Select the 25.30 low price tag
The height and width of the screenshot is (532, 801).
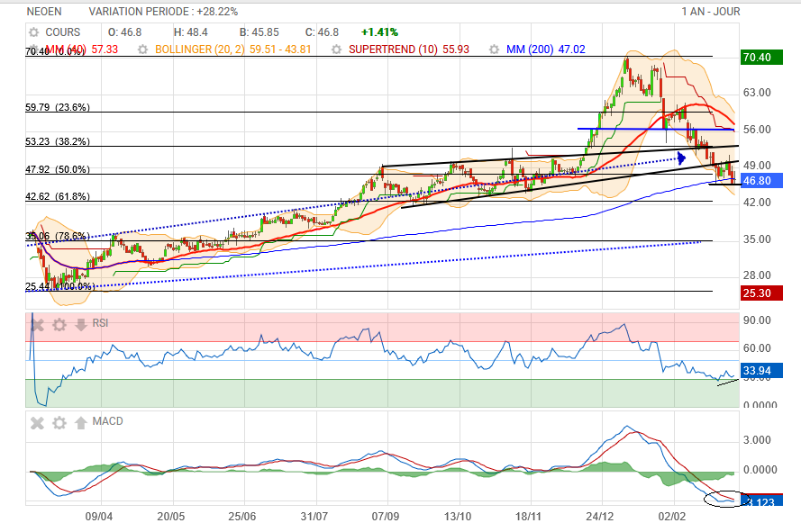coord(761,293)
